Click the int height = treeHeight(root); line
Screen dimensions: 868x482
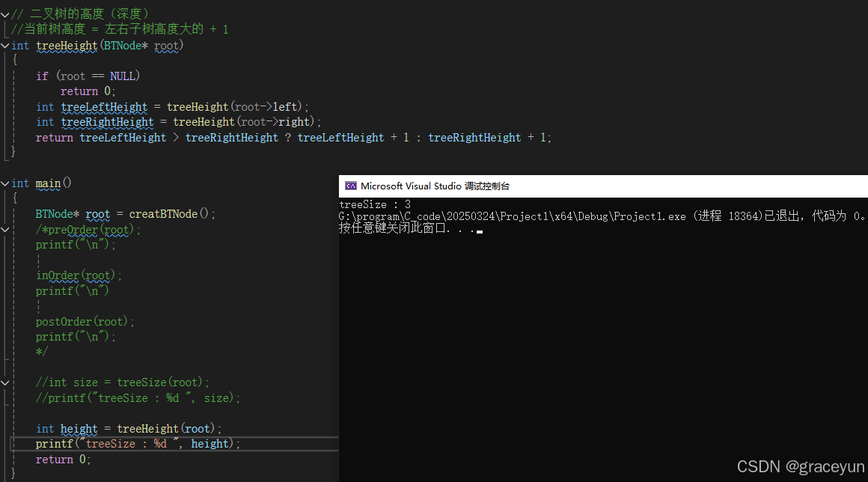[x=129, y=428]
